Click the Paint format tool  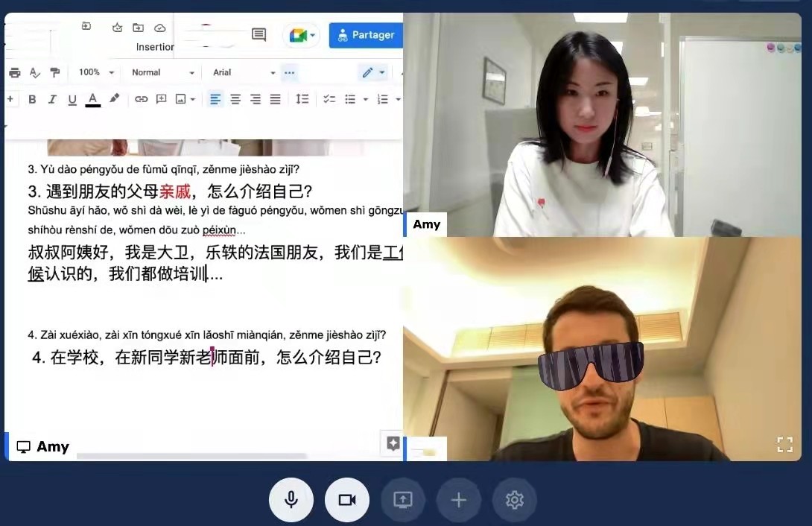(54, 72)
